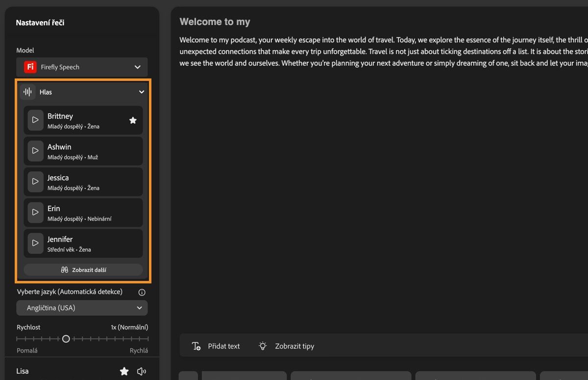This screenshot has height=380, width=588.
Task: Play the Jennifer voice preview
Action: [35, 243]
